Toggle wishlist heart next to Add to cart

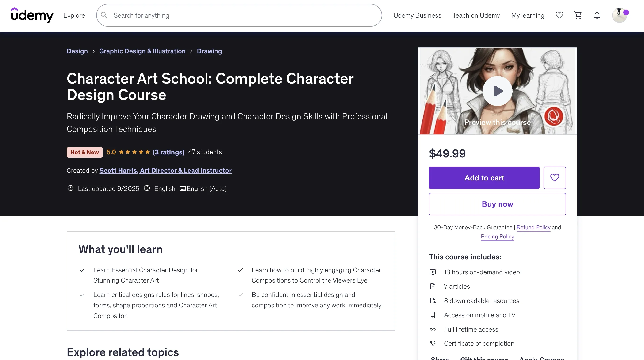[555, 178]
